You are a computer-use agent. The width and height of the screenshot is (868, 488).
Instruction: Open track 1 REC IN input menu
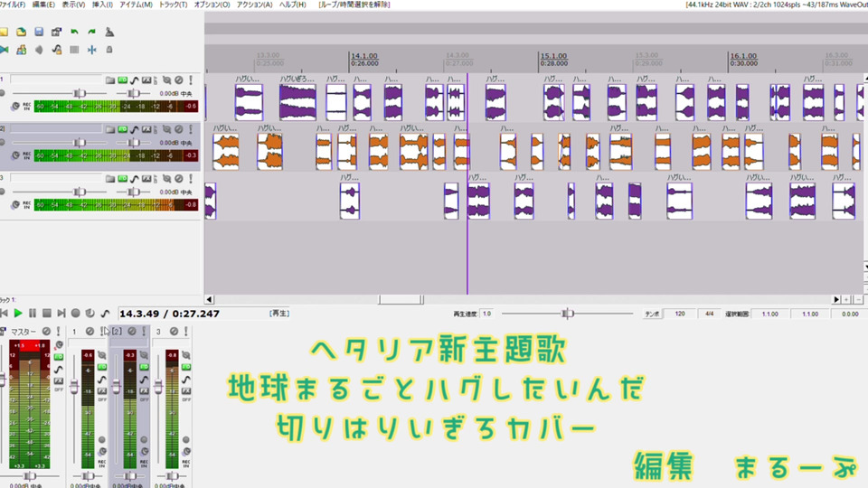point(26,106)
